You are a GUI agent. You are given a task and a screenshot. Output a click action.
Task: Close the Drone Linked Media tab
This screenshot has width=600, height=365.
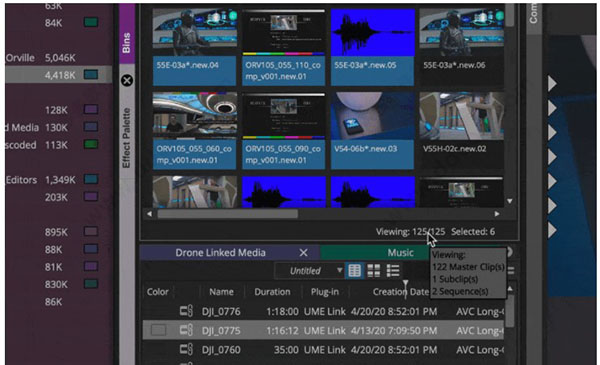303,253
